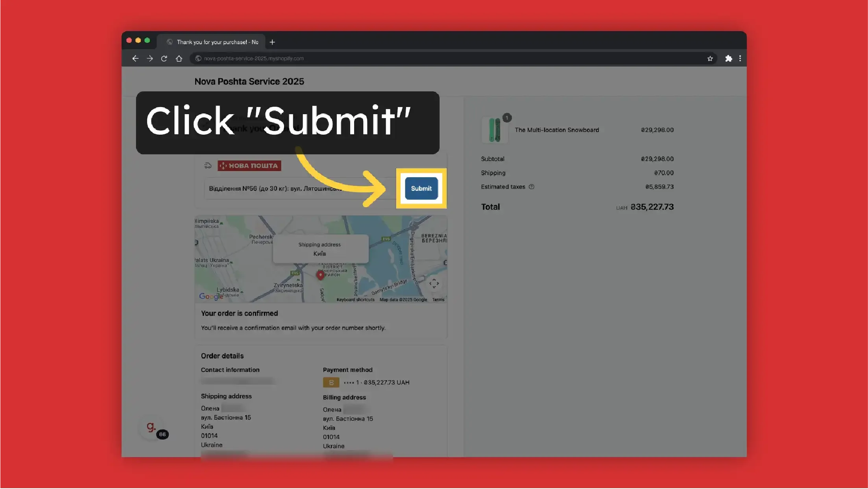
Task: Open the extensions puzzle icon
Action: click(729, 58)
